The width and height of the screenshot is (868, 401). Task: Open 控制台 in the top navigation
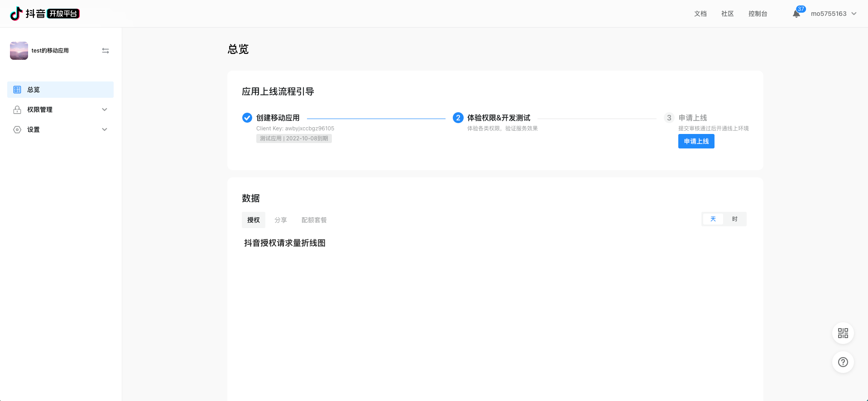(x=758, y=14)
